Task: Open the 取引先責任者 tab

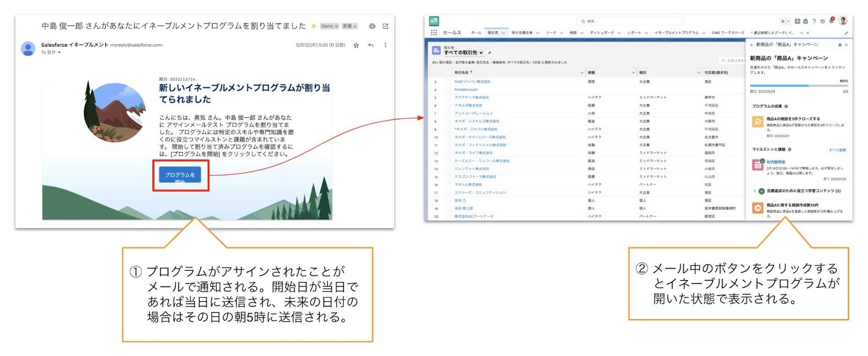Action: pyautogui.click(x=521, y=33)
